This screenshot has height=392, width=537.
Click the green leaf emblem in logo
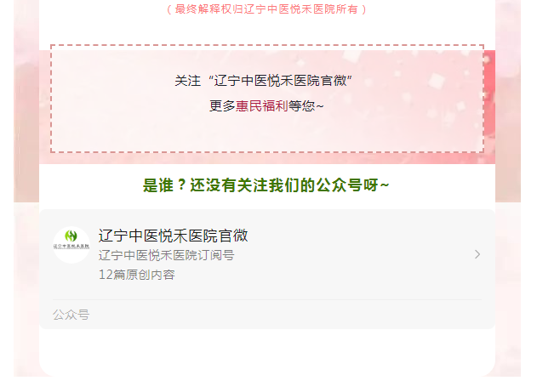pos(71,236)
